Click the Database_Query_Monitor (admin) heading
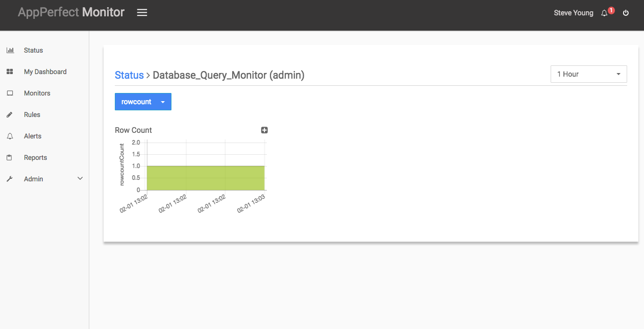This screenshot has width=644, height=329. [229, 75]
